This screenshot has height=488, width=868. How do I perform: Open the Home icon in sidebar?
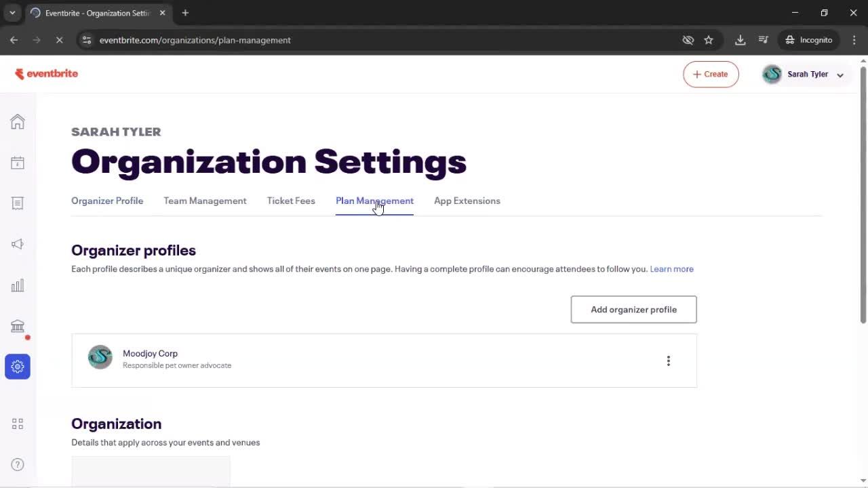click(x=18, y=122)
